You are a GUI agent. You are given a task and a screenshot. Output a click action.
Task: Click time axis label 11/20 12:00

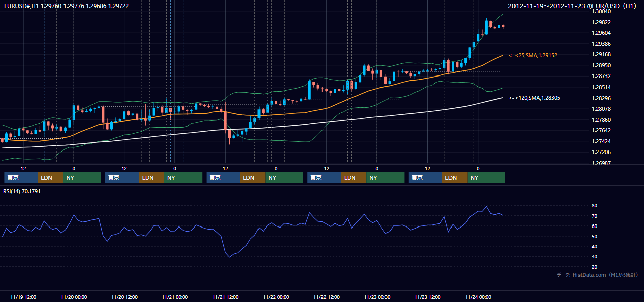tap(124, 297)
